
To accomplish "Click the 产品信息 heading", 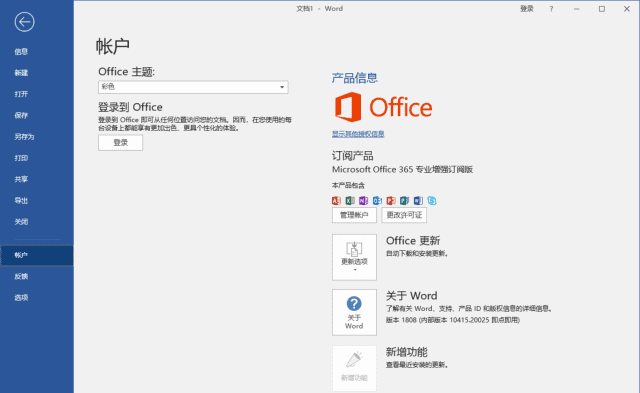I will point(355,78).
